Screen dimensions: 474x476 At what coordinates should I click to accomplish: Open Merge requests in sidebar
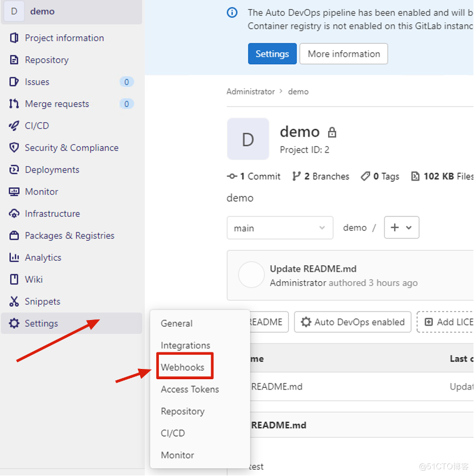point(71,104)
